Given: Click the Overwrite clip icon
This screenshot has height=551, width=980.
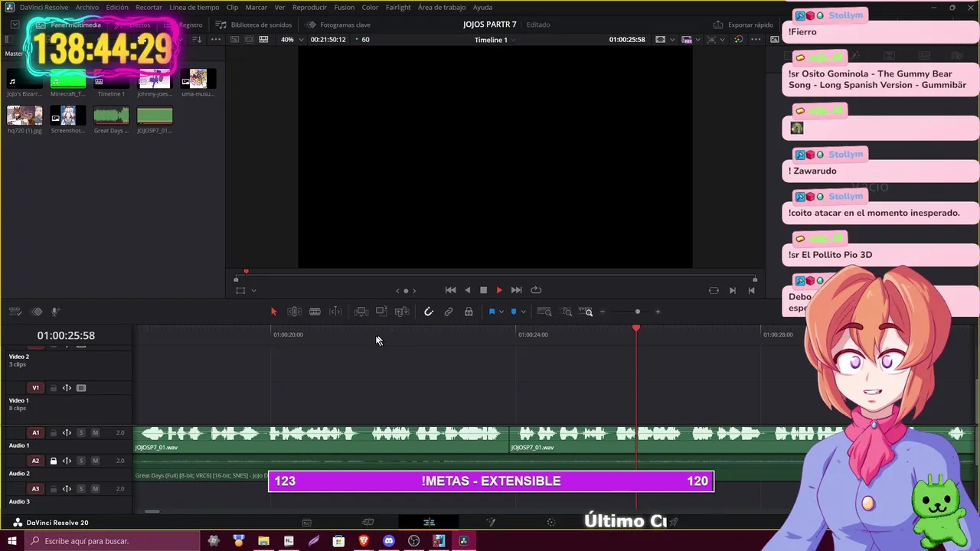Looking at the screenshot, I should pos(381,311).
